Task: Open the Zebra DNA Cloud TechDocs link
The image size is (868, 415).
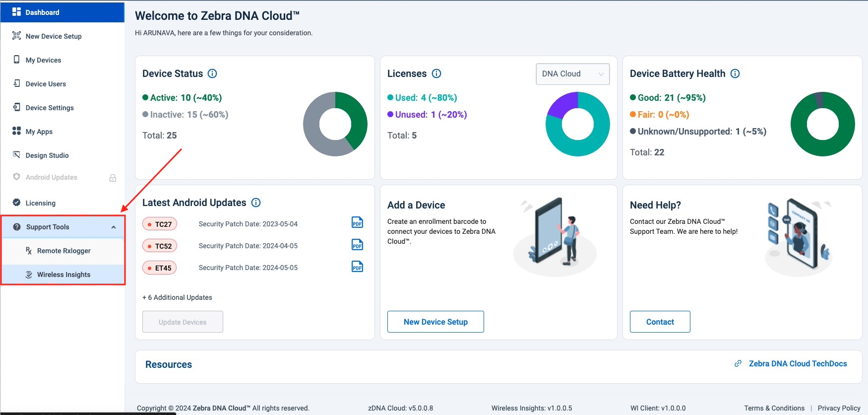Action: [797, 364]
